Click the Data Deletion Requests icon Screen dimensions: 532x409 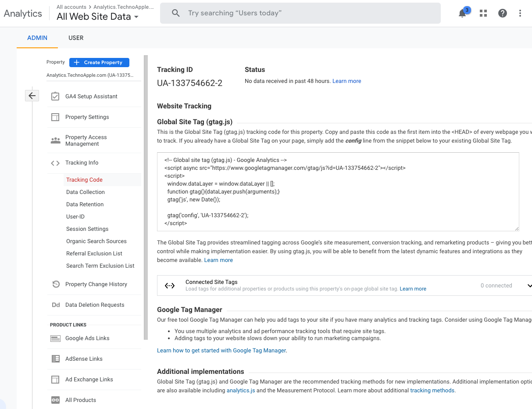(x=56, y=305)
